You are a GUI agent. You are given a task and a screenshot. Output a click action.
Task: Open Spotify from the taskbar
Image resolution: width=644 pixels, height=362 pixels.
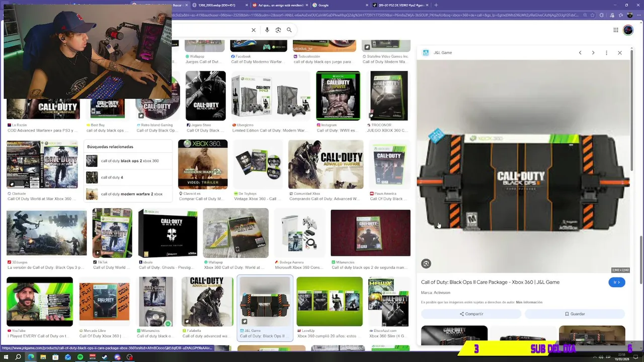coord(80,357)
